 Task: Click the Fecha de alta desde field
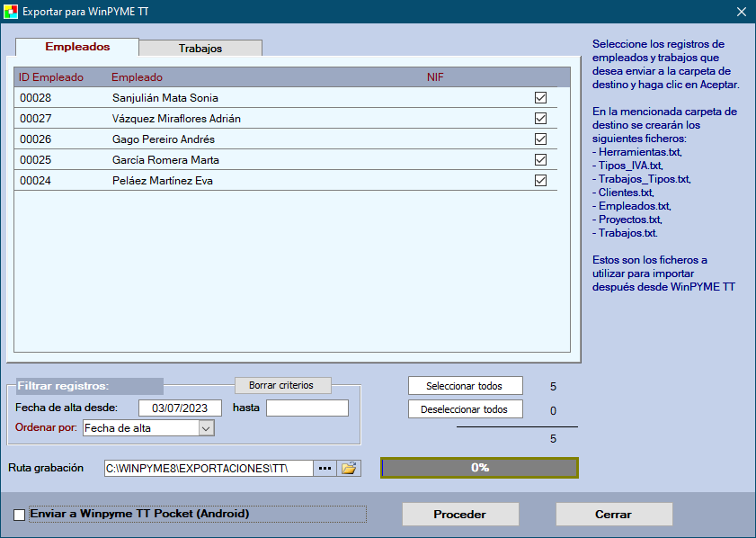tap(180, 408)
